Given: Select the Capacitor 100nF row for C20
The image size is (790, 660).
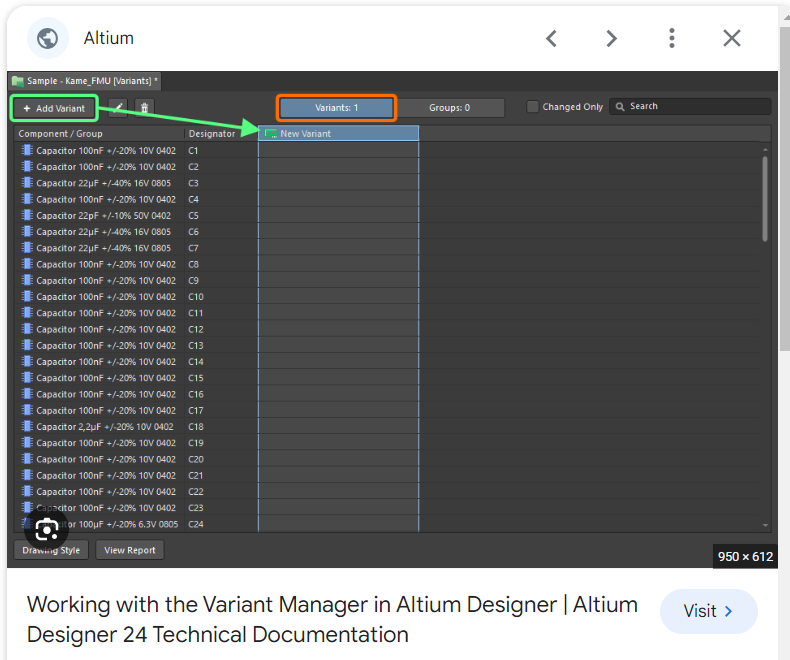Looking at the screenshot, I should [106, 459].
